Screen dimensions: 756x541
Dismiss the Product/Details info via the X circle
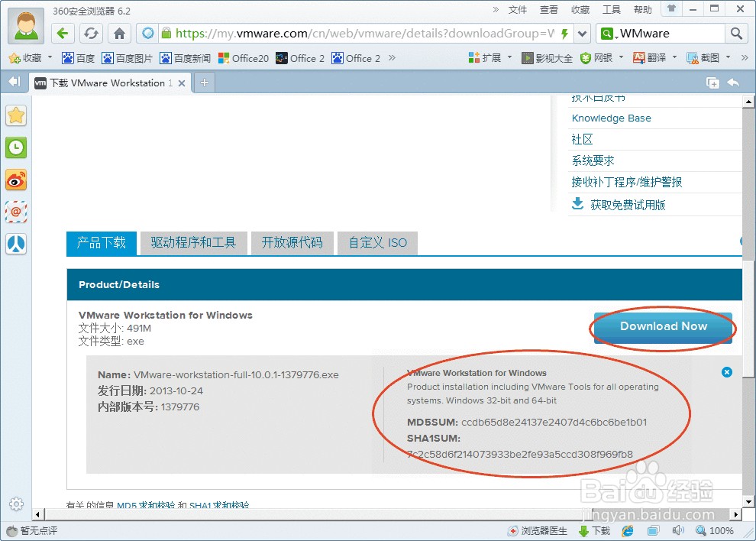(x=727, y=372)
